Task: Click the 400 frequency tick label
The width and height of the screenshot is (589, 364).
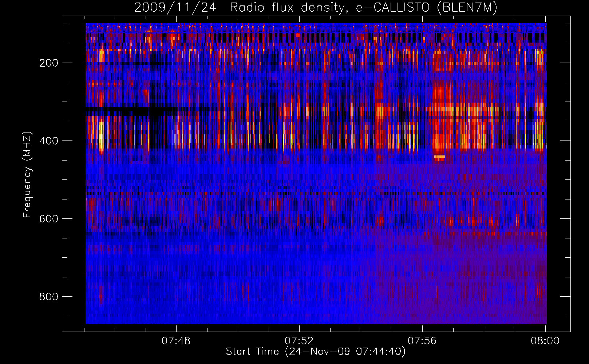Action: pos(49,141)
